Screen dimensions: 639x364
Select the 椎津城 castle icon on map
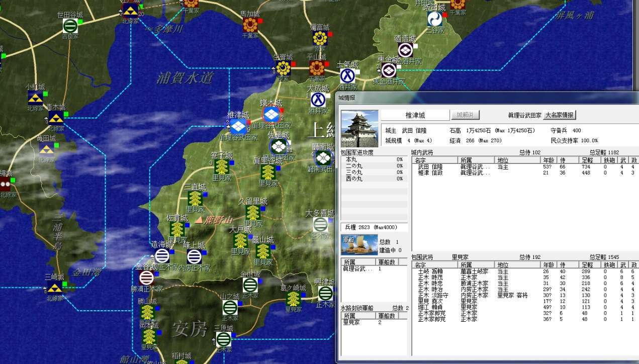(x=238, y=126)
